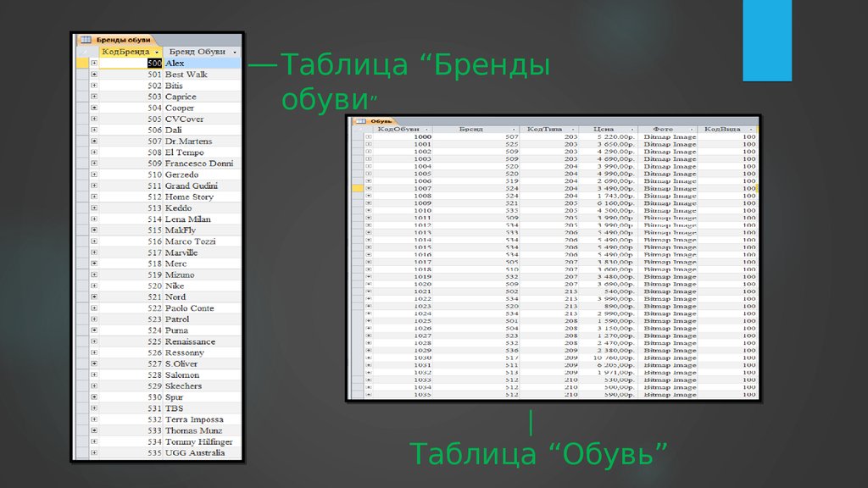This screenshot has width=868, height=488.
Task: Select the Bitmap Image cell for record 1000
Action: (x=670, y=136)
